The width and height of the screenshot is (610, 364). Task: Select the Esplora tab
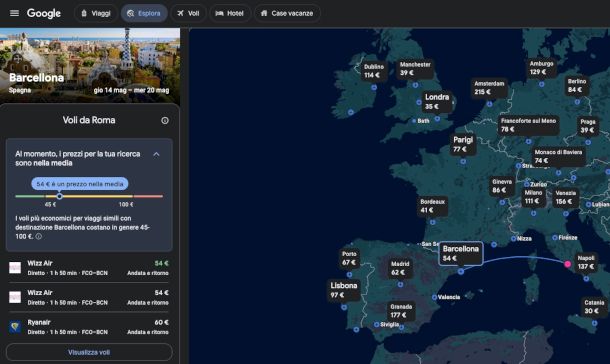click(x=144, y=13)
